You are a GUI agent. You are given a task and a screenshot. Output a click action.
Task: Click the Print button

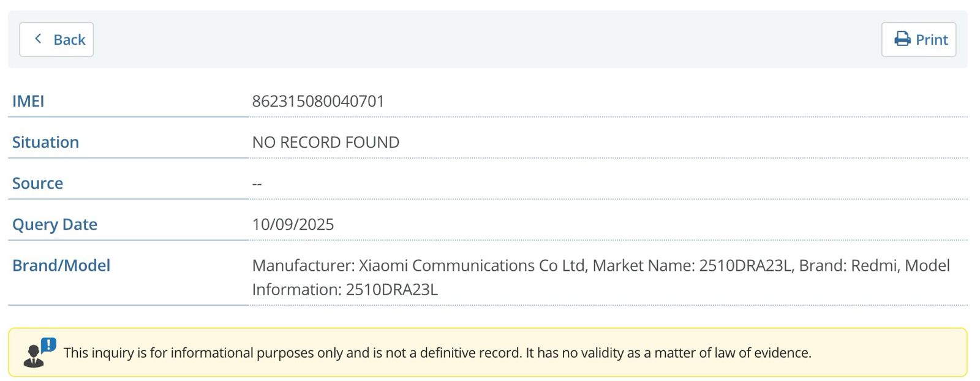coord(918,40)
